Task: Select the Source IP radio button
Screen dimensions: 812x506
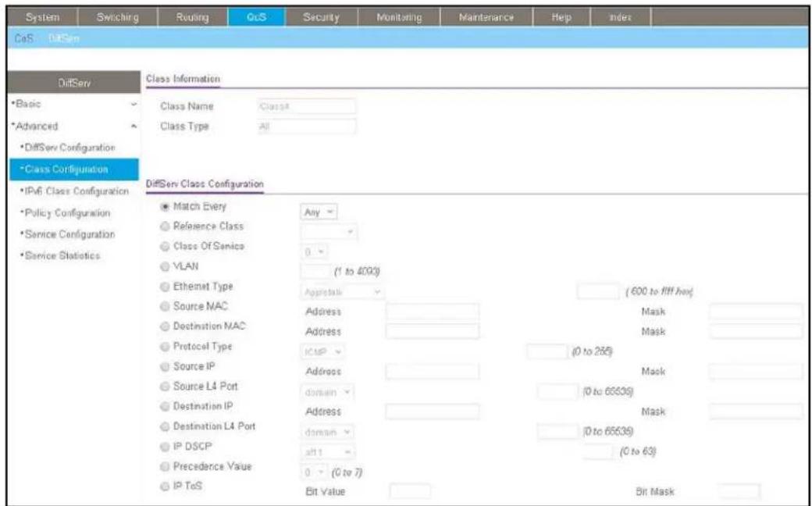Action: pyautogui.click(x=165, y=367)
